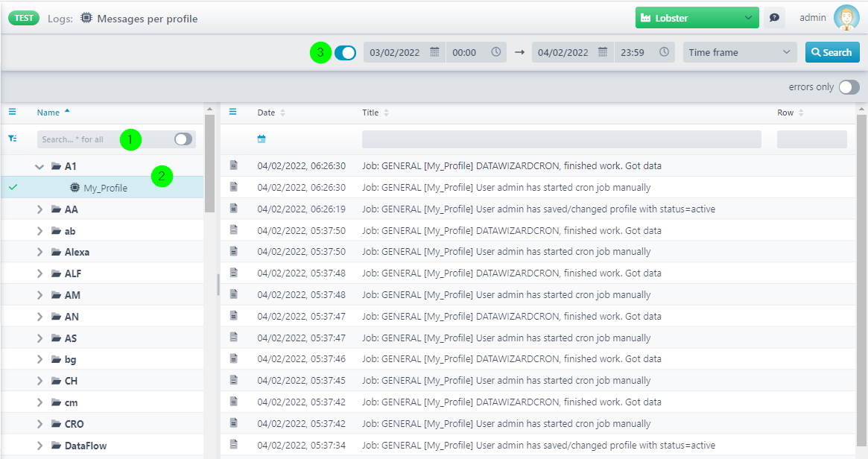
Task: Click the TEST environment badge
Action: (24, 18)
